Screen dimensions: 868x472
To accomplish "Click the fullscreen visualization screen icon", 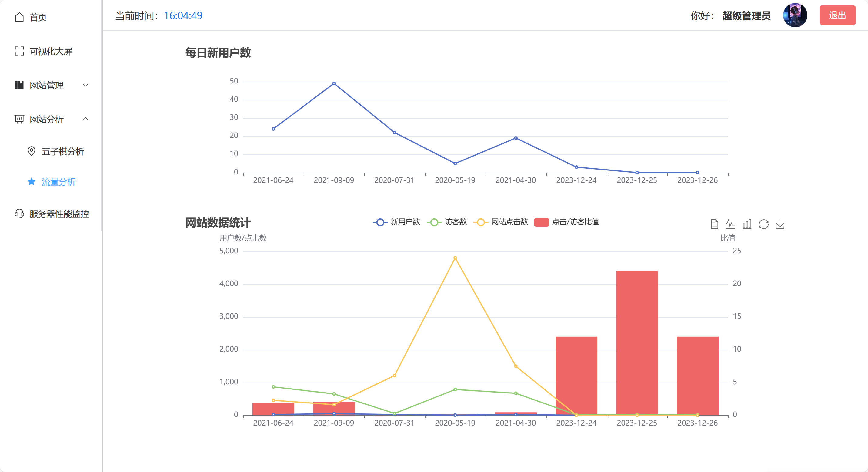I will 19,51.
